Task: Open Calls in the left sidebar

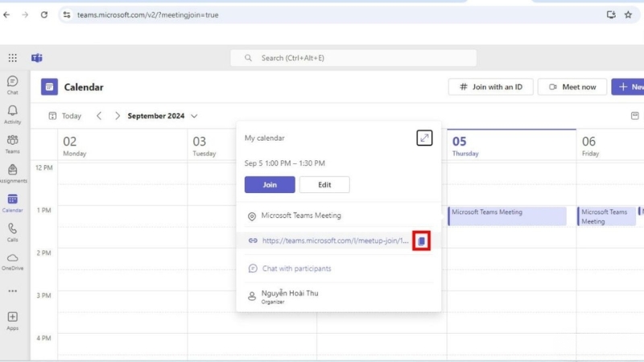Action: point(12,232)
